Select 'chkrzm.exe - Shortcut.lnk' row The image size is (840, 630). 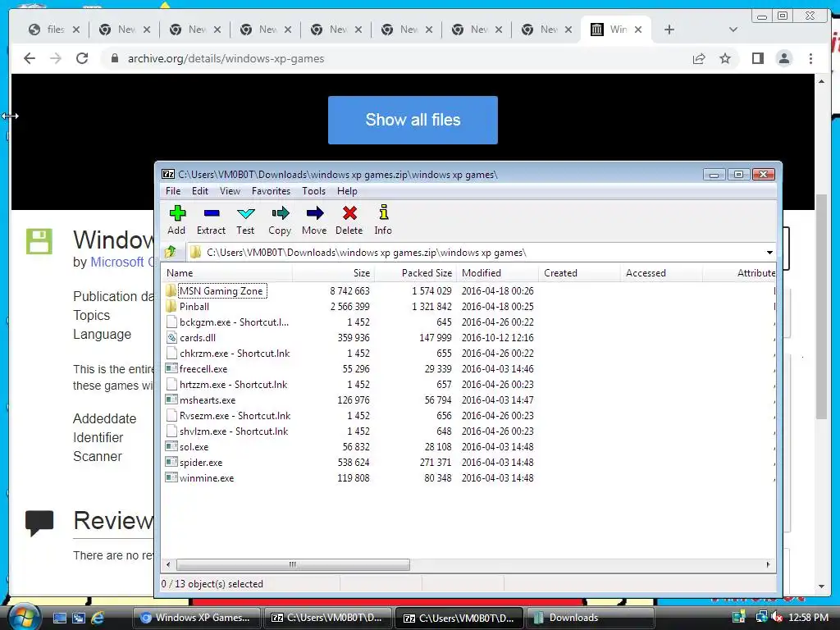pos(468,353)
